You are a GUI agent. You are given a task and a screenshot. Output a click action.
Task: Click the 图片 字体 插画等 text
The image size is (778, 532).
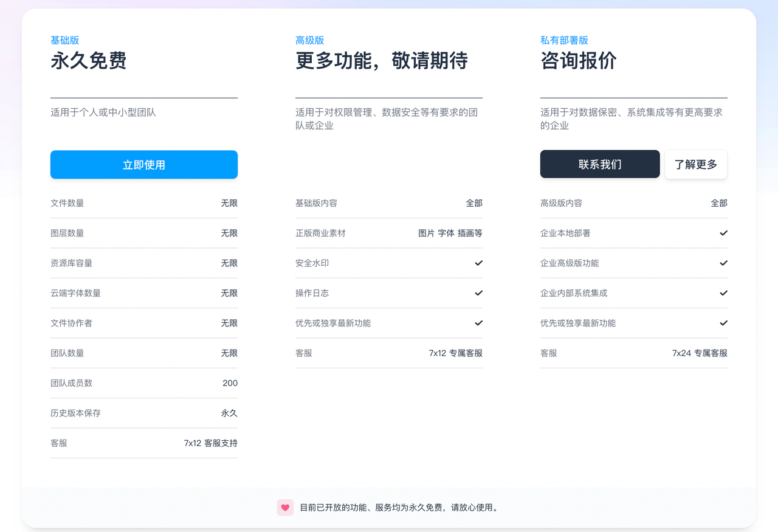(x=450, y=233)
